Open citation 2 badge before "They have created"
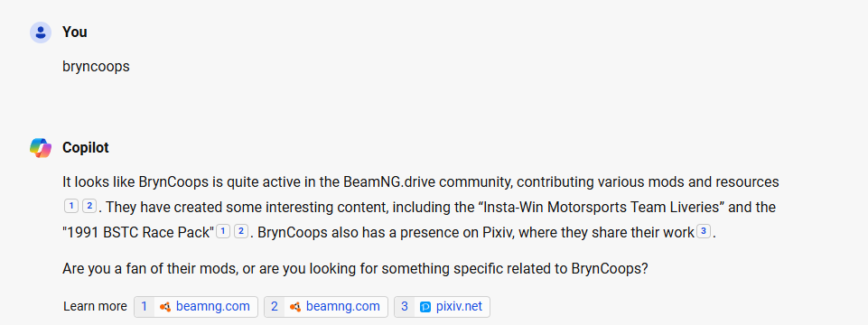 89,207
